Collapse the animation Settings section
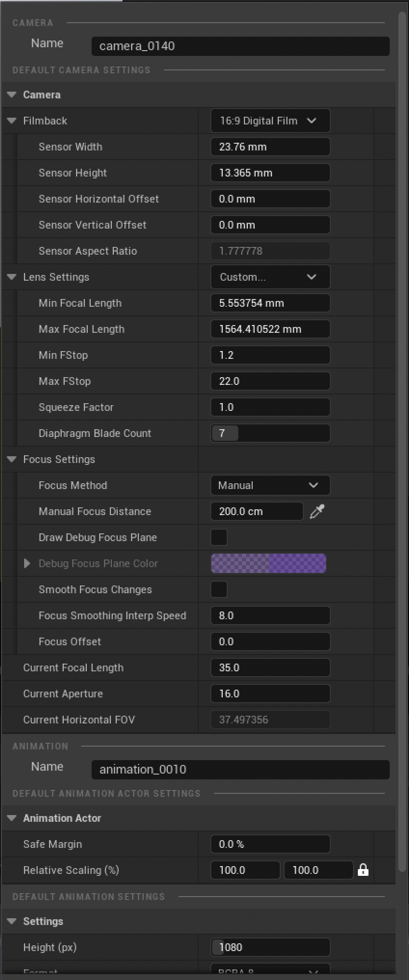 [12, 922]
